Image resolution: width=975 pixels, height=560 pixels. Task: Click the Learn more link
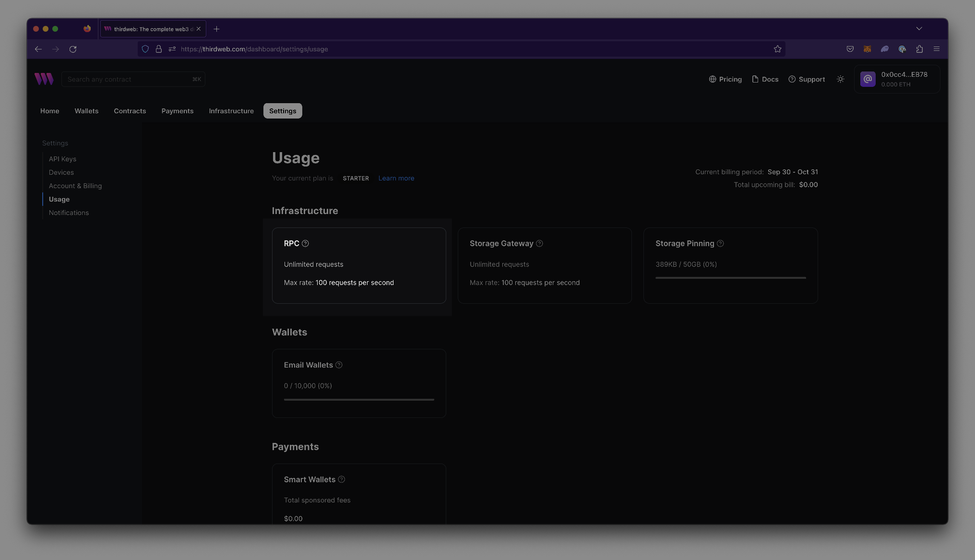click(x=396, y=178)
